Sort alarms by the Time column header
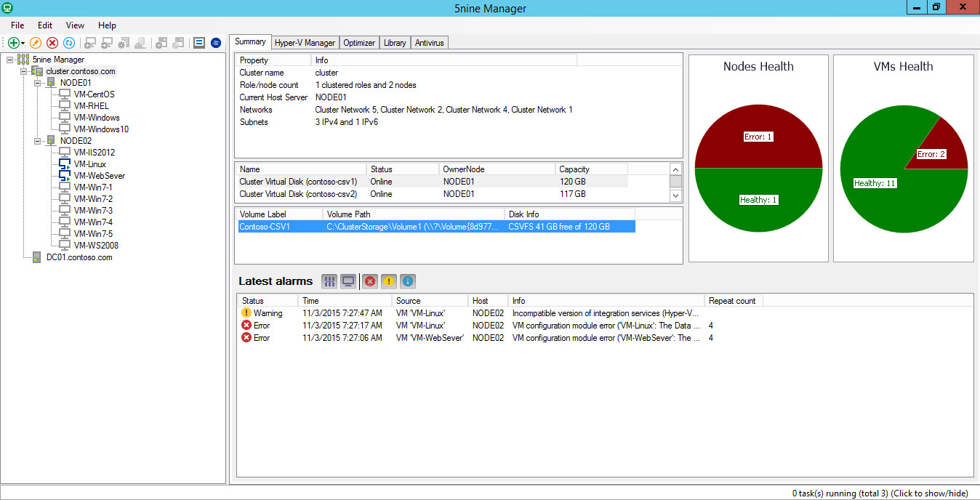 pyautogui.click(x=345, y=301)
